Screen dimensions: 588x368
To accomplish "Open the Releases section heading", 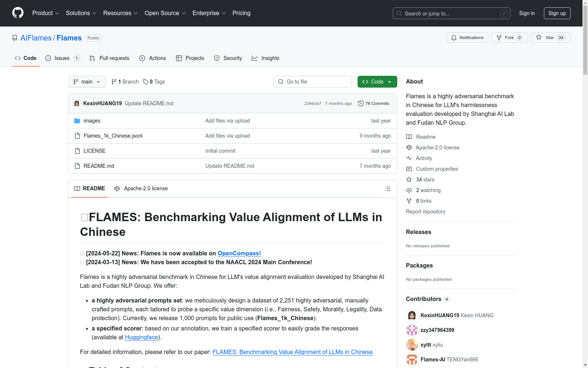I will coord(419,232).
